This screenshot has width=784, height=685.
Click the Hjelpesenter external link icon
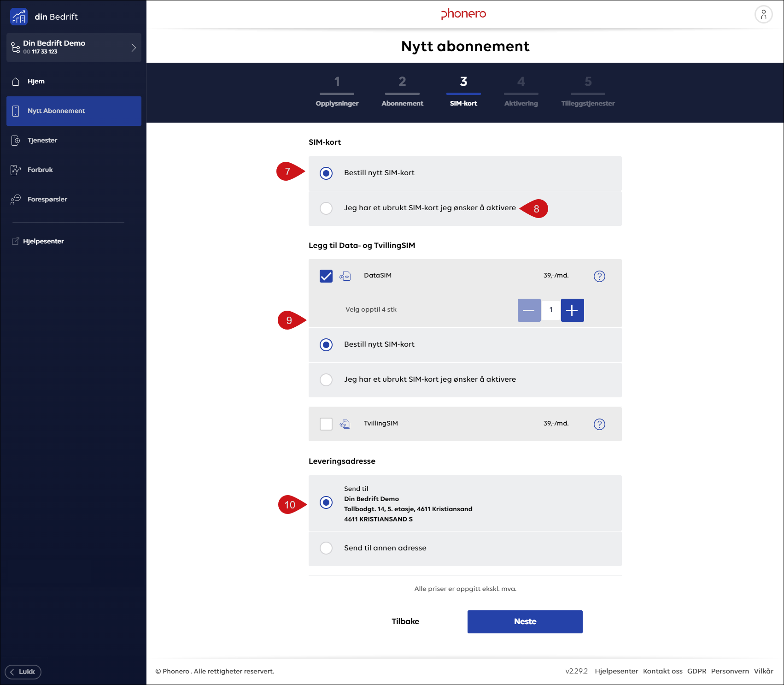[x=15, y=241]
